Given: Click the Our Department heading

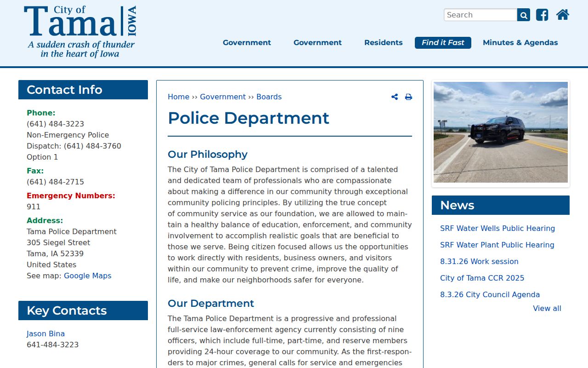Looking at the screenshot, I should click(x=211, y=303).
